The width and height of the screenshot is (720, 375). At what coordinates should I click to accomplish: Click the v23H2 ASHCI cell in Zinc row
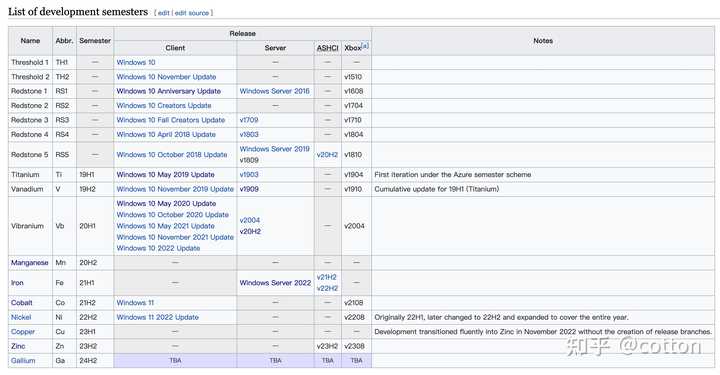pyautogui.click(x=327, y=346)
